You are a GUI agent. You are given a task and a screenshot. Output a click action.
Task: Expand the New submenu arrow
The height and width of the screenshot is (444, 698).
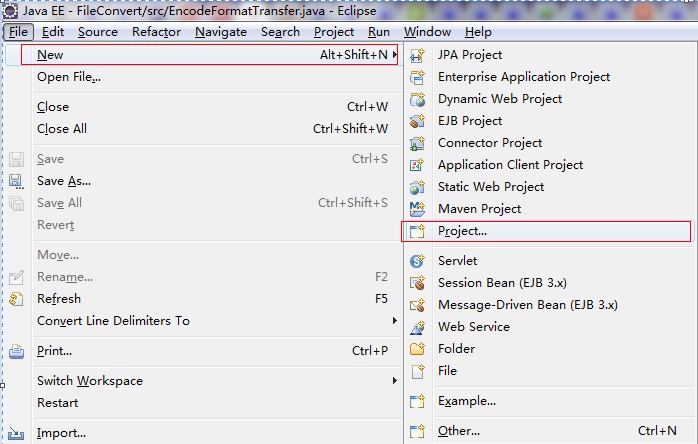coord(394,55)
